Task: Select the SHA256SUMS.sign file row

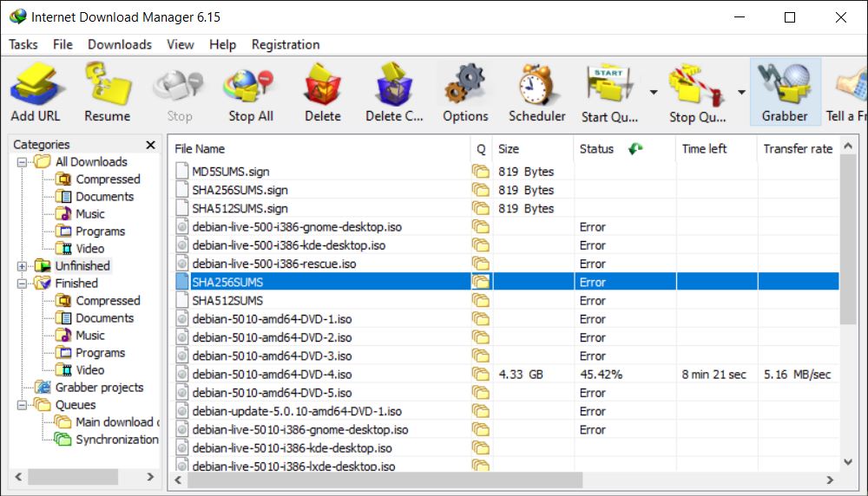Action: point(503,190)
